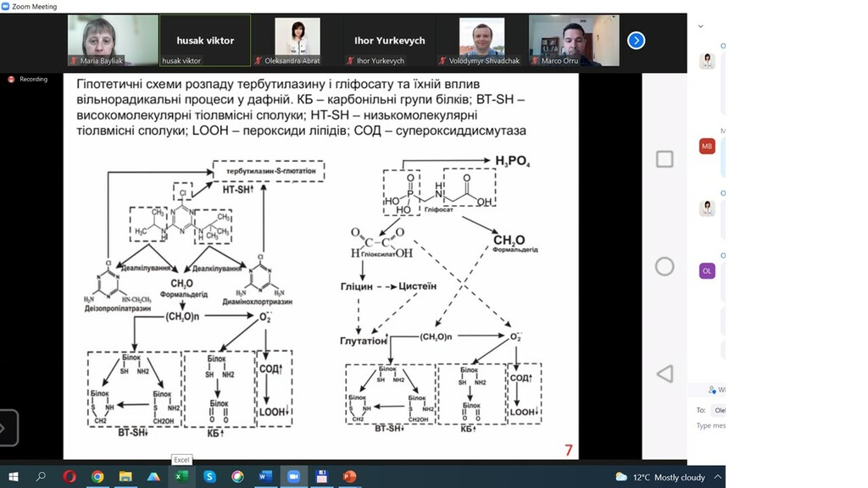This screenshot has height=488, width=868.
Task: Open the chat recipient dropdown
Action: click(719, 410)
